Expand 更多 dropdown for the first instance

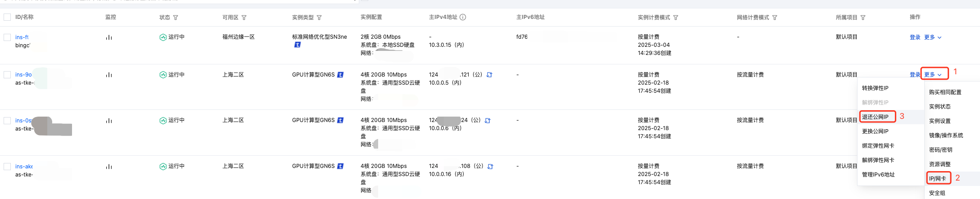coord(933,37)
